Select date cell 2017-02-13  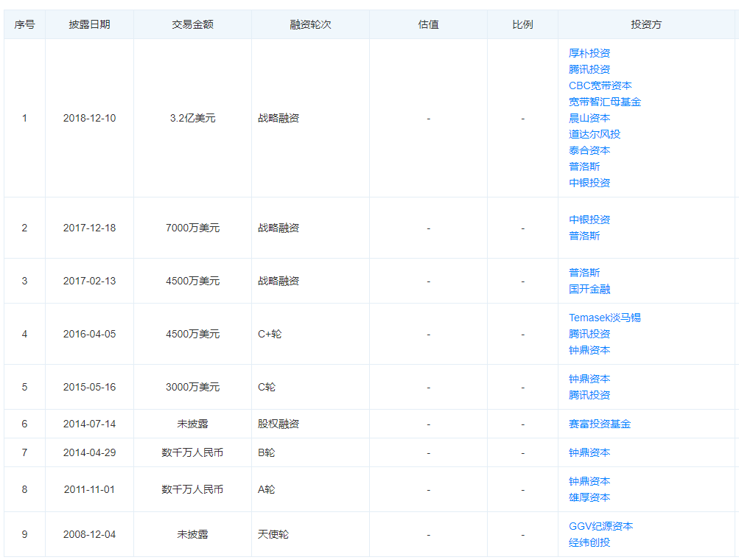[90, 281]
